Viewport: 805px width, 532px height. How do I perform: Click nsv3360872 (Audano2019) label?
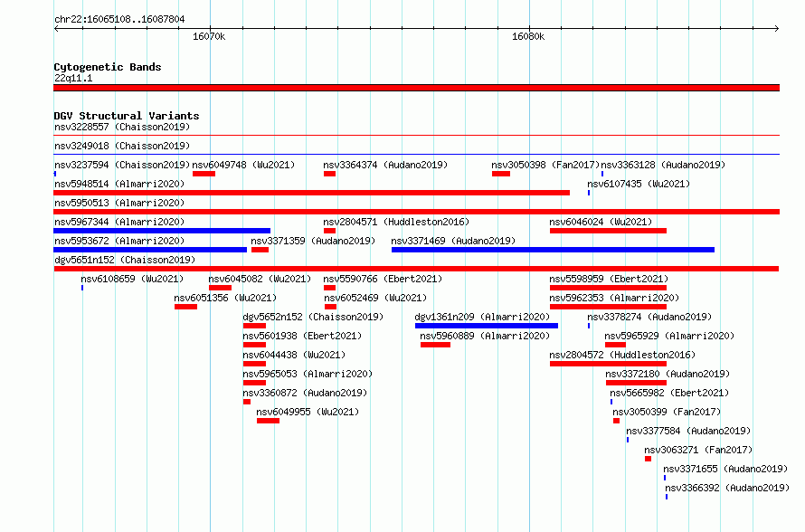[305, 393]
